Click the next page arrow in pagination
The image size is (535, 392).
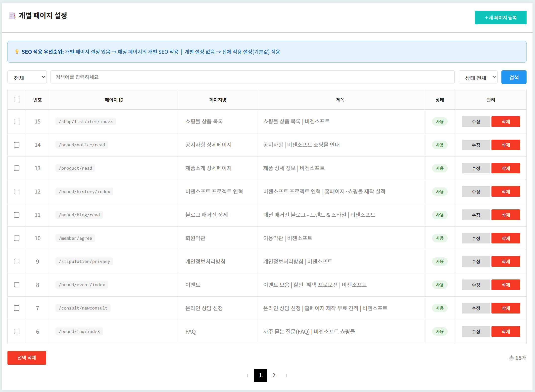click(x=286, y=375)
